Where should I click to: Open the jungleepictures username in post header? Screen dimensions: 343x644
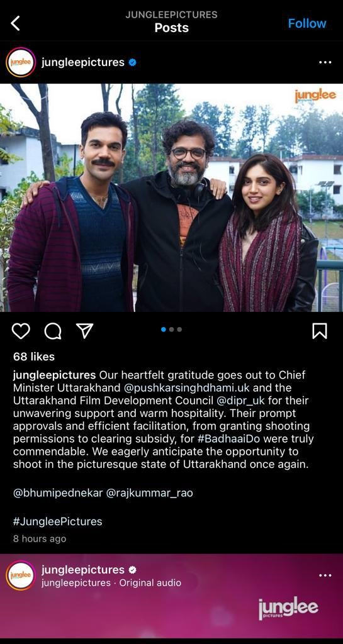[82, 62]
